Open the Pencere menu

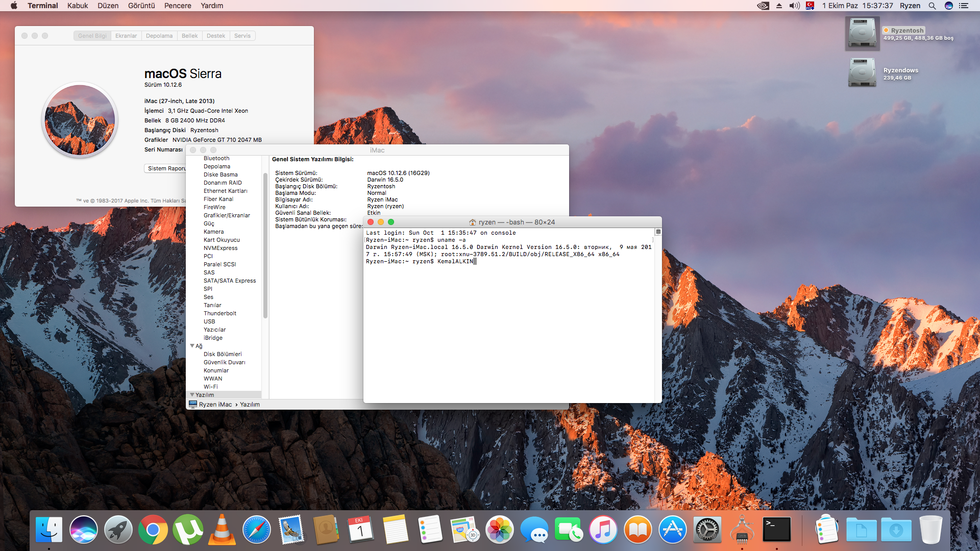(x=178, y=6)
